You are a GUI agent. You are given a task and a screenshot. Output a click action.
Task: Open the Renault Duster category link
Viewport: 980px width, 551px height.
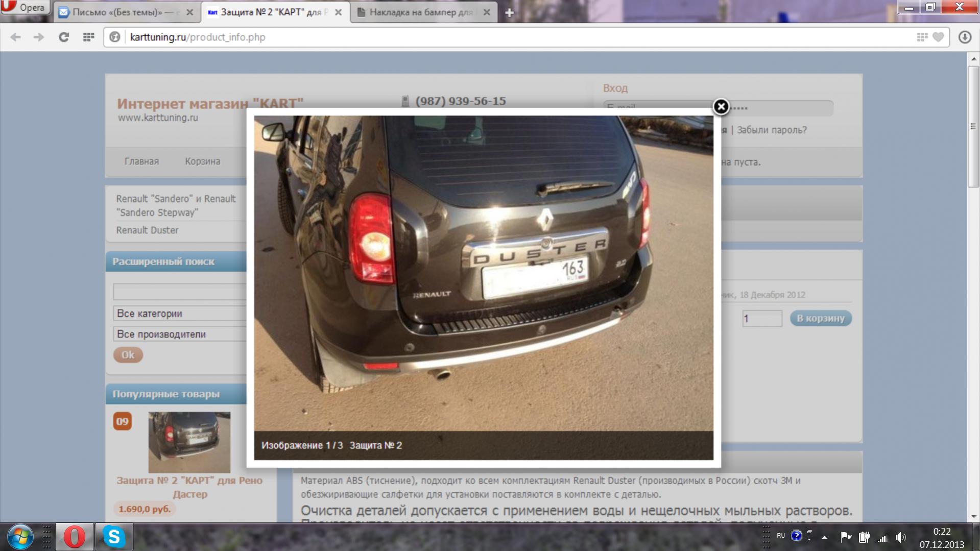[x=147, y=230]
